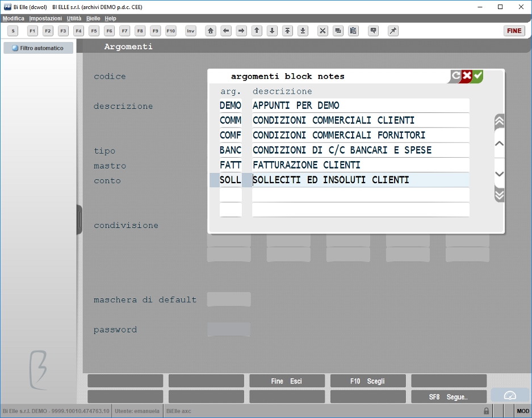Viewport: 532px width, 418px height.
Task: Close the argomenti block notes dialog with red X
Action: pos(467,75)
